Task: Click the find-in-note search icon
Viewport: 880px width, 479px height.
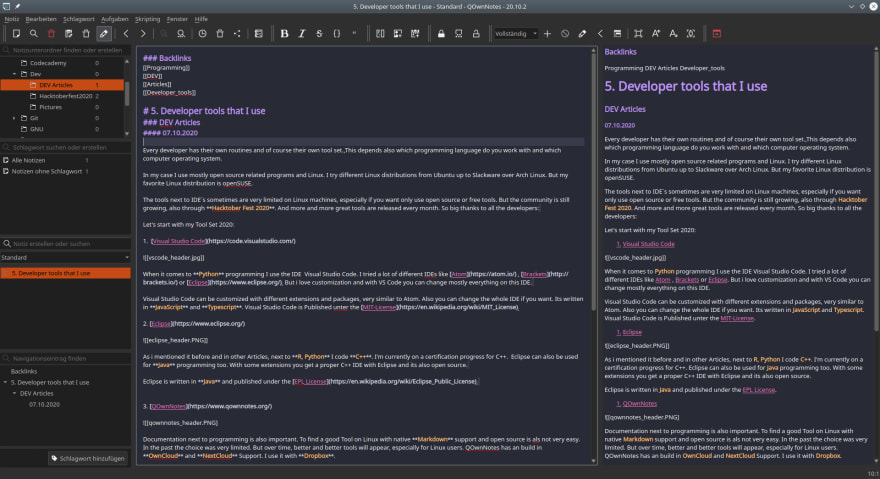Action: click(181, 34)
